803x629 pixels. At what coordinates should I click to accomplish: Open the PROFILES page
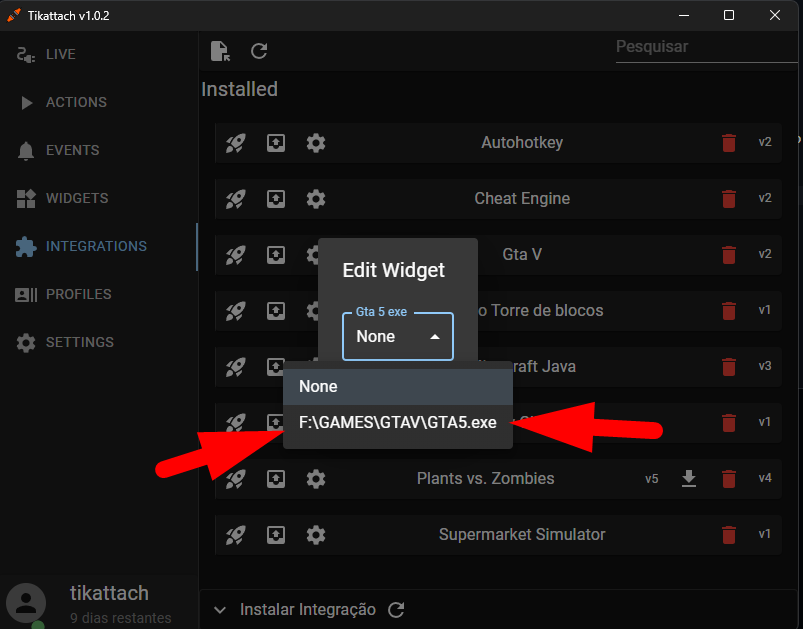point(98,295)
